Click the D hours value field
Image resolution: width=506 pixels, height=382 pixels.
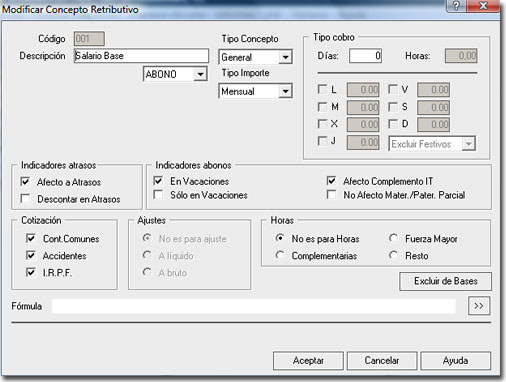coord(433,124)
